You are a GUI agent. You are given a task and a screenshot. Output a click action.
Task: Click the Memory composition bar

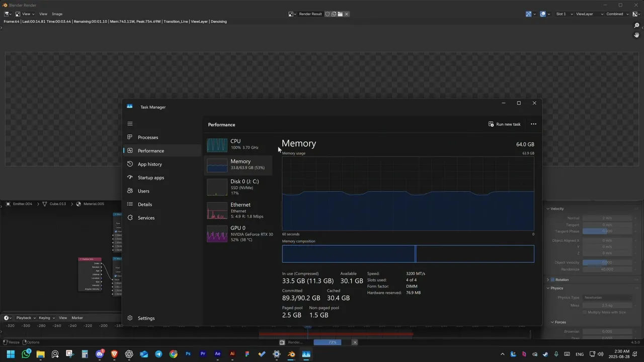tap(408, 254)
